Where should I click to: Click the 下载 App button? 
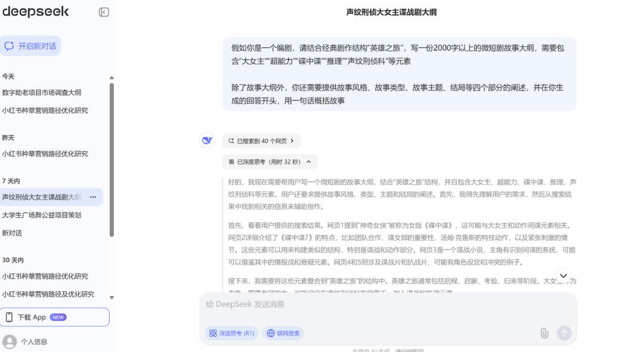[x=55, y=317]
